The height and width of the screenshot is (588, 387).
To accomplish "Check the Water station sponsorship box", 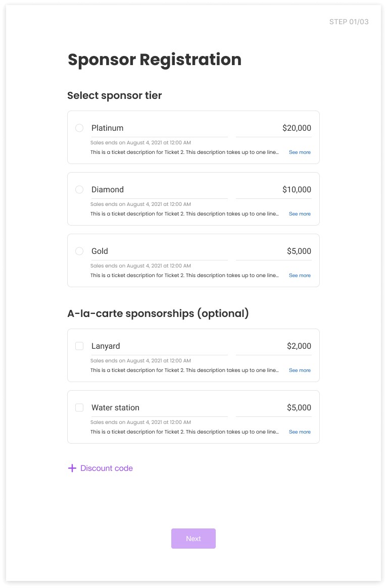I will [x=79, y=408].
